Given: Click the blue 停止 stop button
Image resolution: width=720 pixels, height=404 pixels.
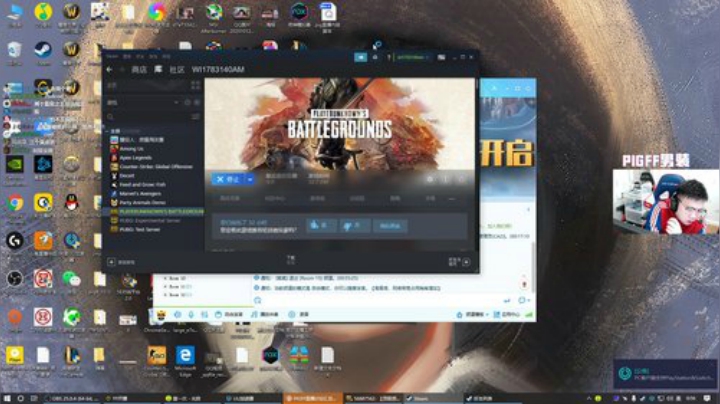Looking at the screenshot, I should 228,179.
